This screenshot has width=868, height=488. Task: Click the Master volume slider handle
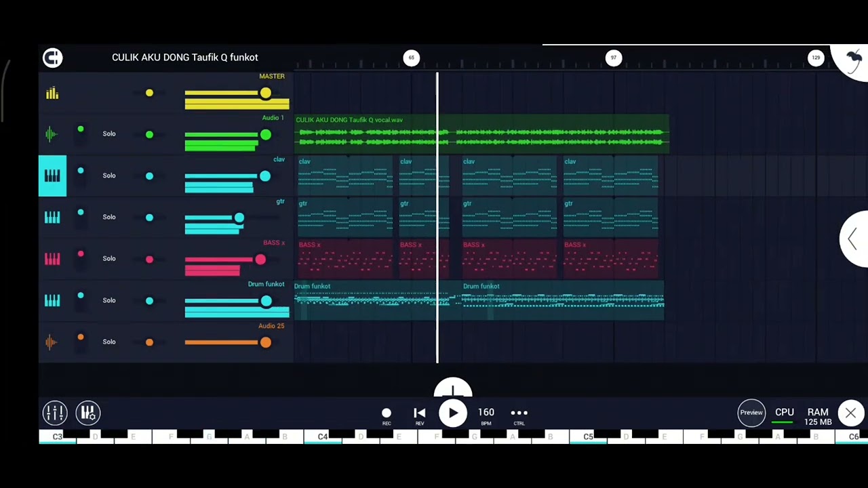pyautogui.click(x=265, y=93)
